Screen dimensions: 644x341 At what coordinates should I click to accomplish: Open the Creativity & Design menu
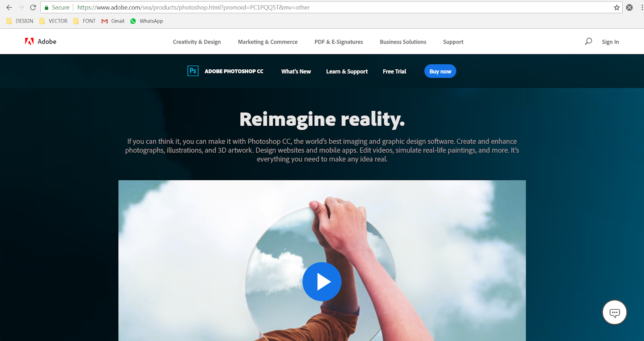pos(197,42)
